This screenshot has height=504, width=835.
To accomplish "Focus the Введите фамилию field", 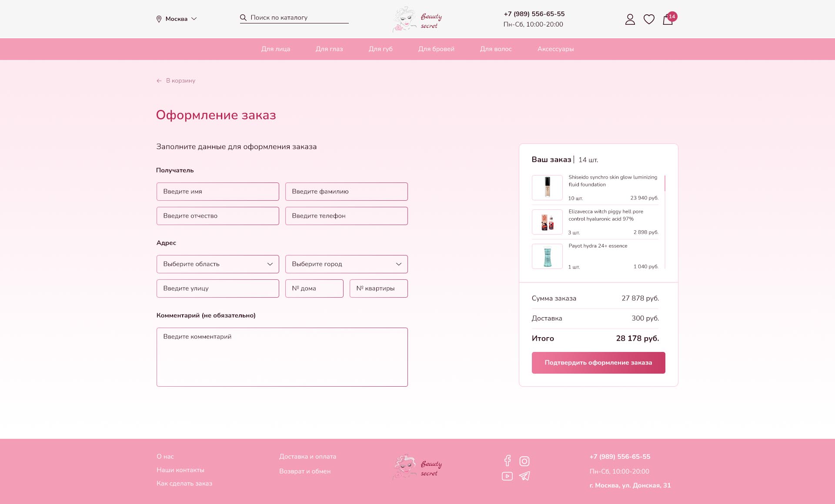I will tap(347, 192).
